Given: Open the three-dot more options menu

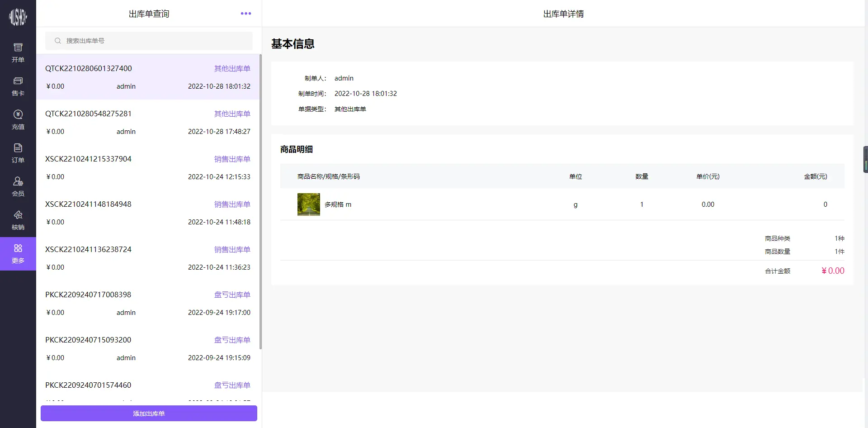Looking at the screenshot, I should point(245,14).
